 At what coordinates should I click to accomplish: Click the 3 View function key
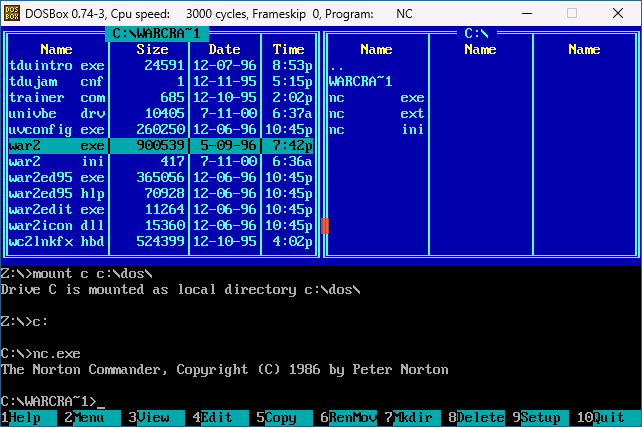point(156,418)
